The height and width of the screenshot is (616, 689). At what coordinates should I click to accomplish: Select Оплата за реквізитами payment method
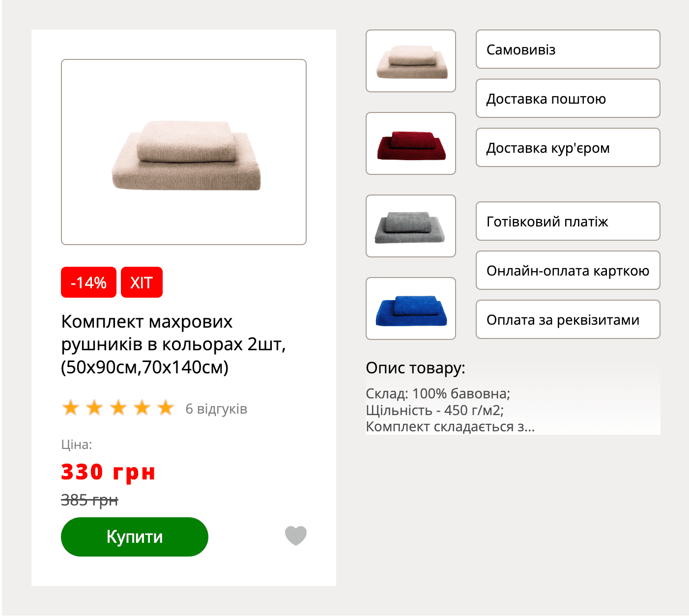[x=568, y=319]
